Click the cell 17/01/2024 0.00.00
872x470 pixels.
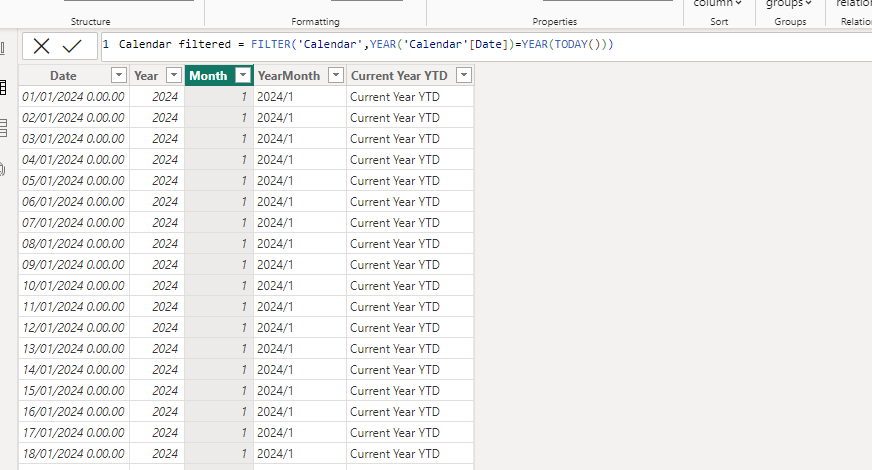coord(73,433)
